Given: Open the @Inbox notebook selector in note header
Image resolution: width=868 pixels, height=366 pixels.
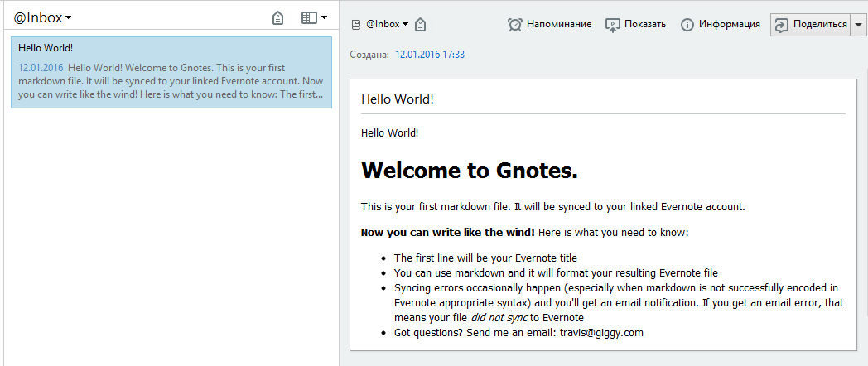Looking at the screenshot, I should [387, 24].
